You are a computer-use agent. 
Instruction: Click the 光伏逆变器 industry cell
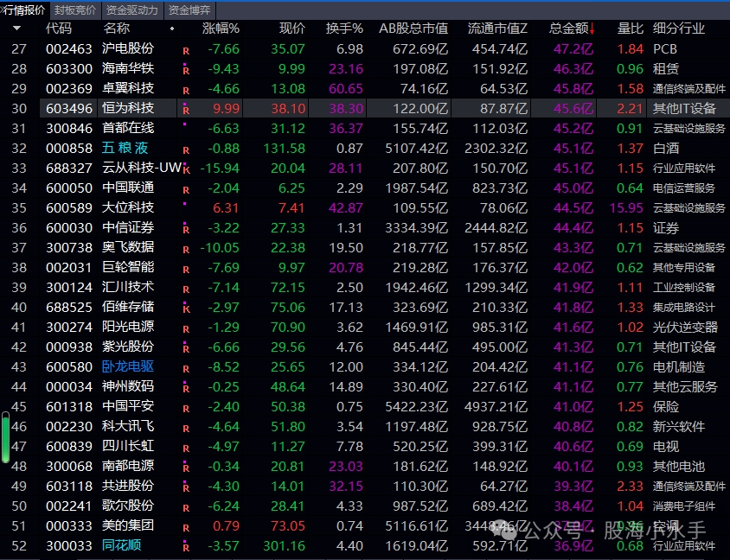(685, 328)
